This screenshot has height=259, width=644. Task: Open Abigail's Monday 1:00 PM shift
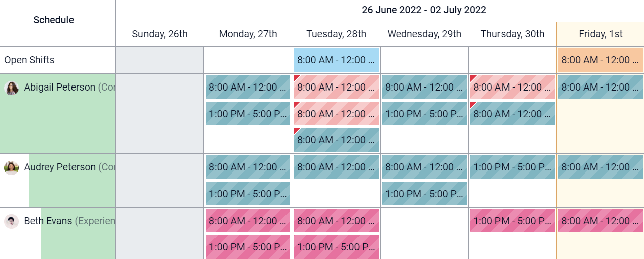pyautogui.click(x=248, y=114)
